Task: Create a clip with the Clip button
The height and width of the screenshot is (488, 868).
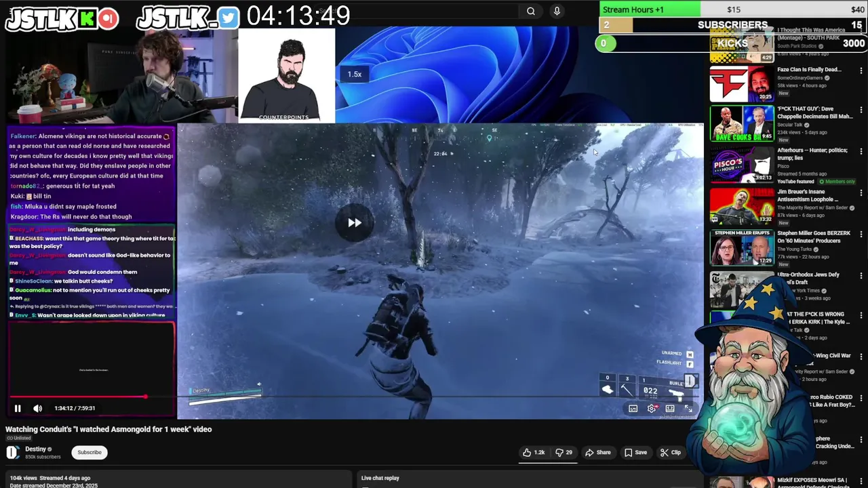Action: 671,452
